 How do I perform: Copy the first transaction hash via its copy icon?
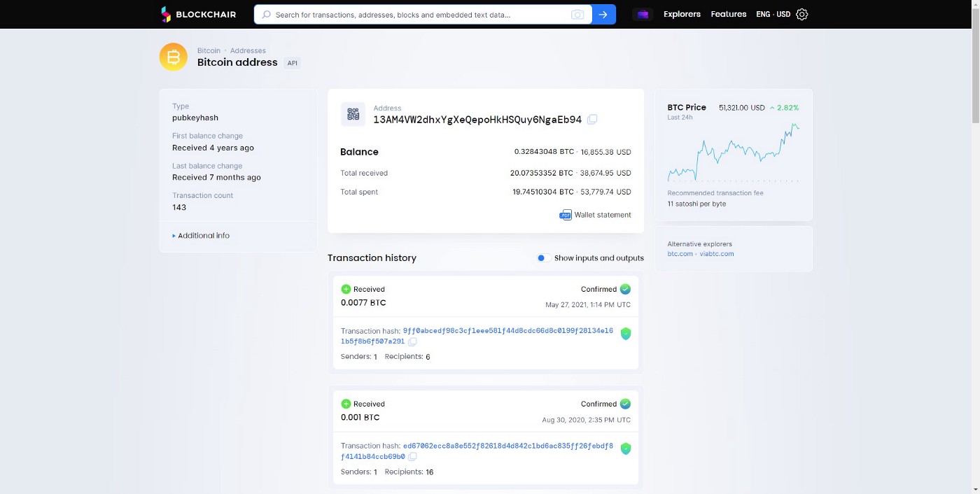tap(412, 341)
